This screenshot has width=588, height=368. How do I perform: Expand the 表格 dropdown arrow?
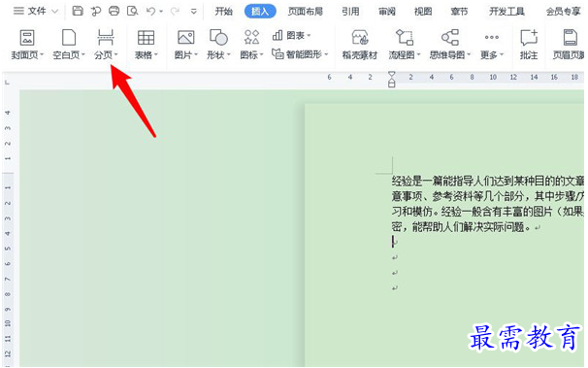(156, 54)
